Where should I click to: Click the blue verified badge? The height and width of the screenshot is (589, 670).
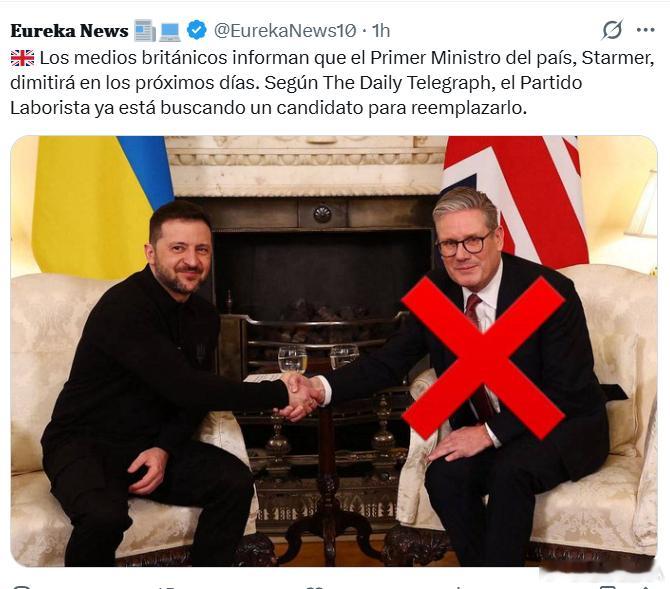(x=197, y=30)
